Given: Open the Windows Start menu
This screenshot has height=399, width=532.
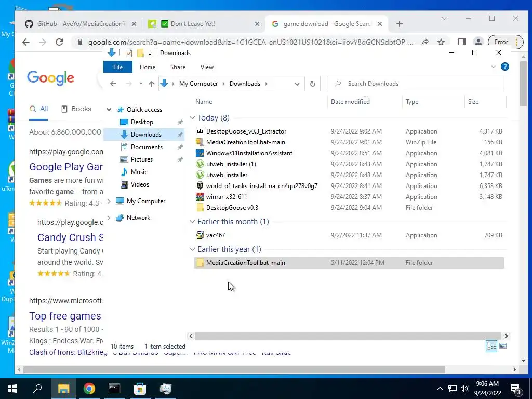Looking at the screenshot, I should [x=12, y=389].
